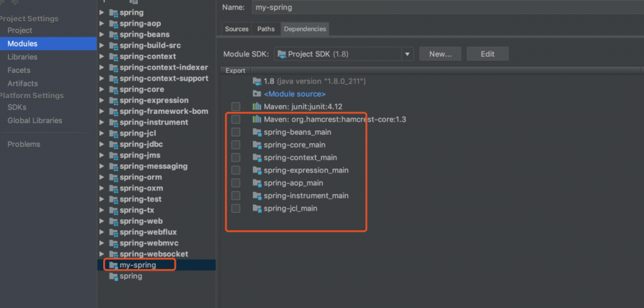The width and height of the screenshot is (644, 308).
Task: Click the Edit SDK button
Action: [488, 53]
